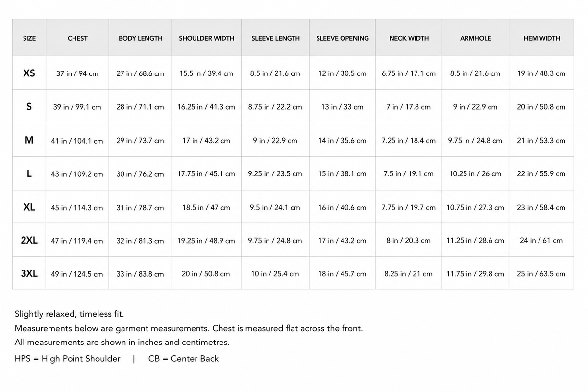Click the XL chest value 45 in

pos(77,207)
